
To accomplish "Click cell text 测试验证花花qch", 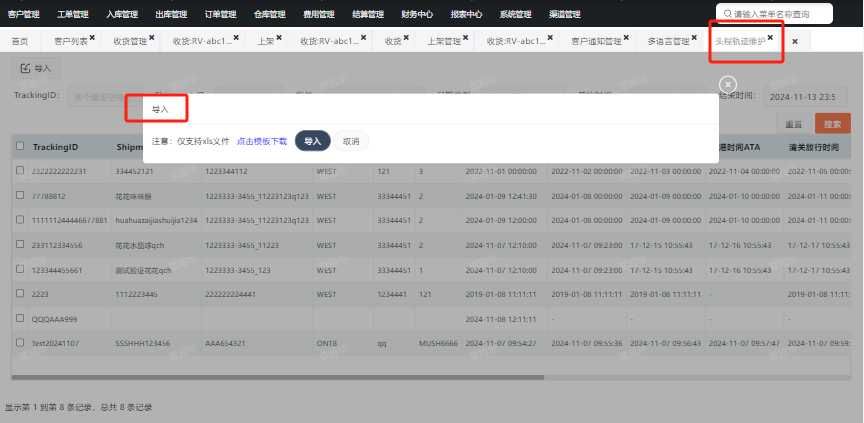I will point(143,269).
